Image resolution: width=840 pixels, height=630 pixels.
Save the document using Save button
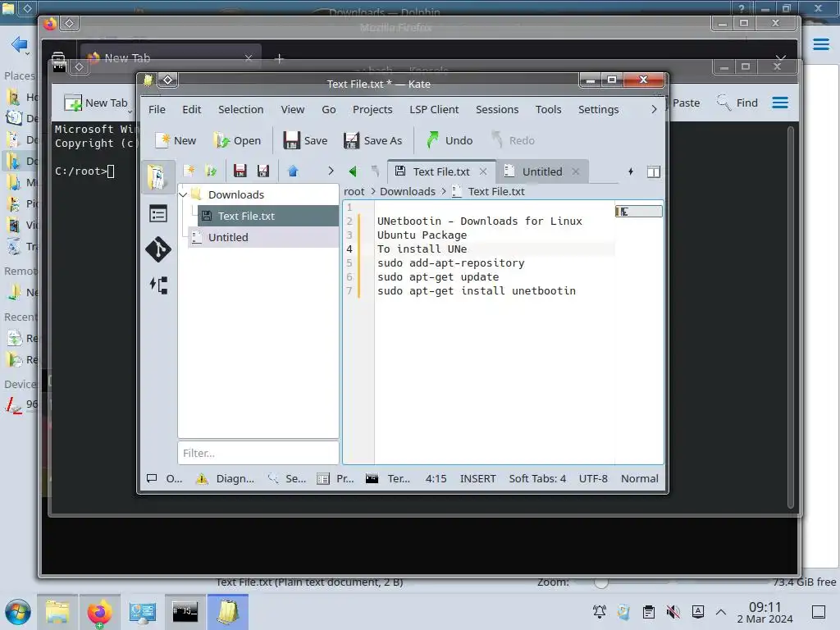[305, 140]
